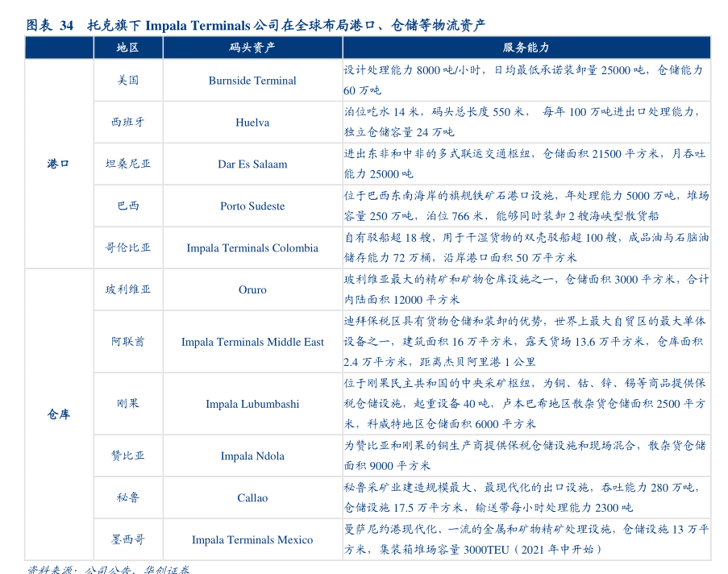Screen dimensions: 728x574
Task: Select the Impala Ndola cell
Action: point(252,456)
